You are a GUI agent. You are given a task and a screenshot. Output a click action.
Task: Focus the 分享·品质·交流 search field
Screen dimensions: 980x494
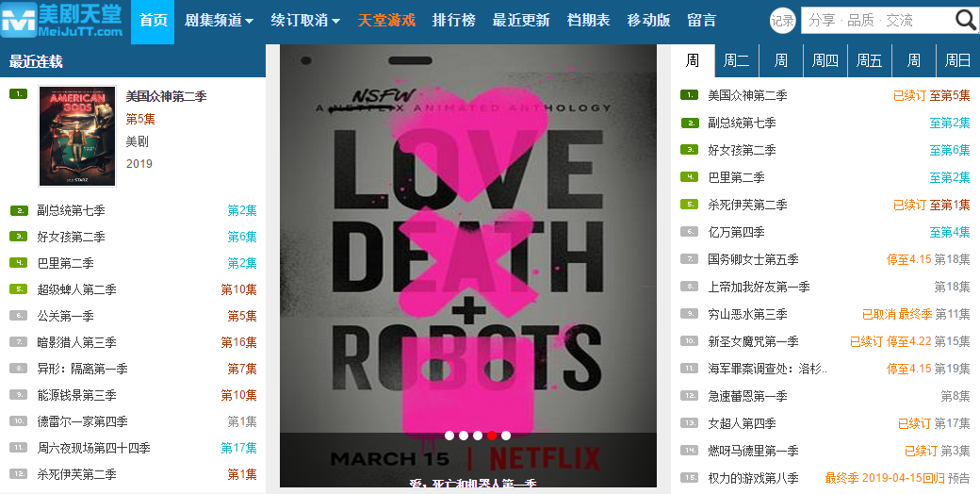pos(878,21)
